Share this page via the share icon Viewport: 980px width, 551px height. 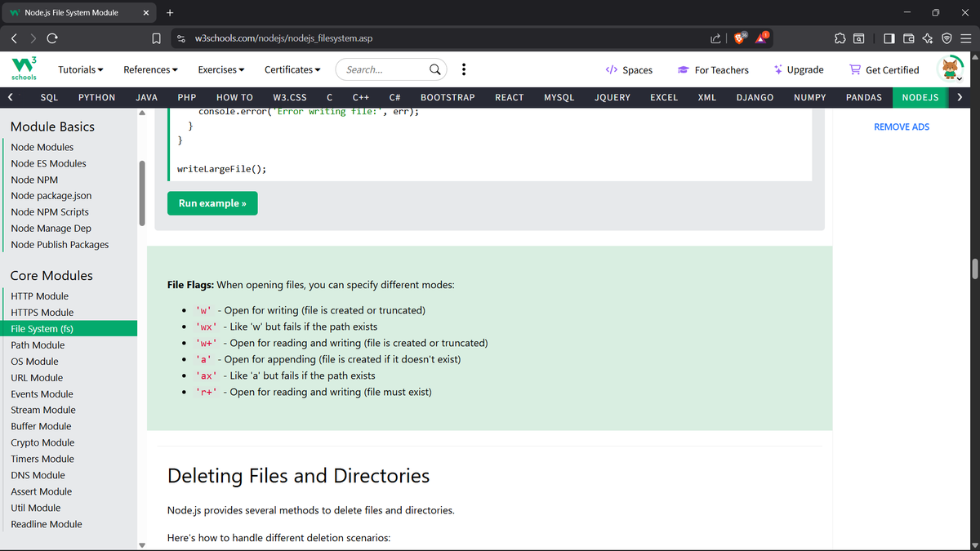(716, 38)
